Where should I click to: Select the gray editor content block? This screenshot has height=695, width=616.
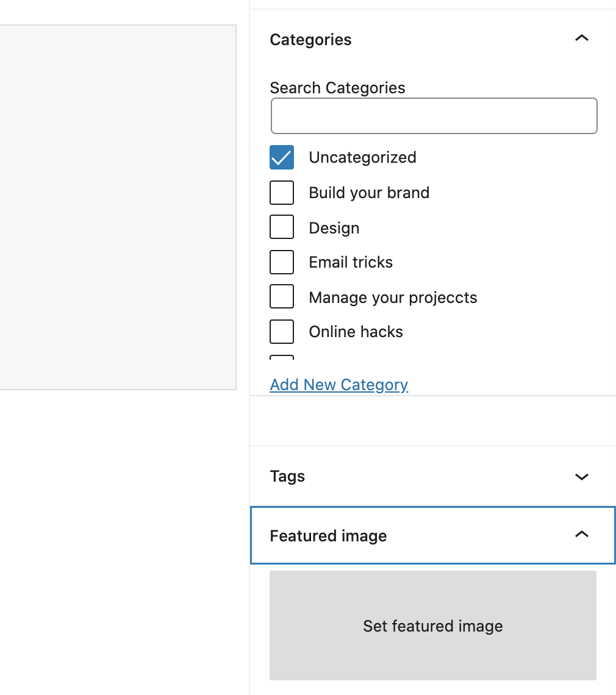pos(118,207)
